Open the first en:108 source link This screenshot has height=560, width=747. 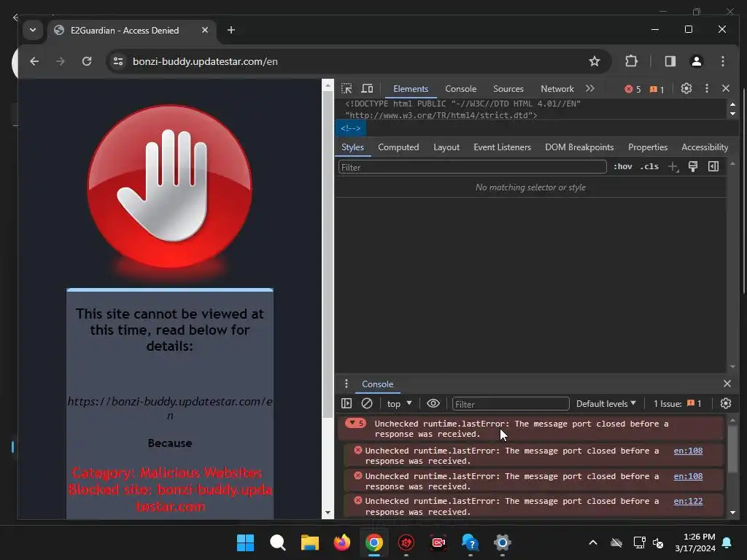(688, 451)
